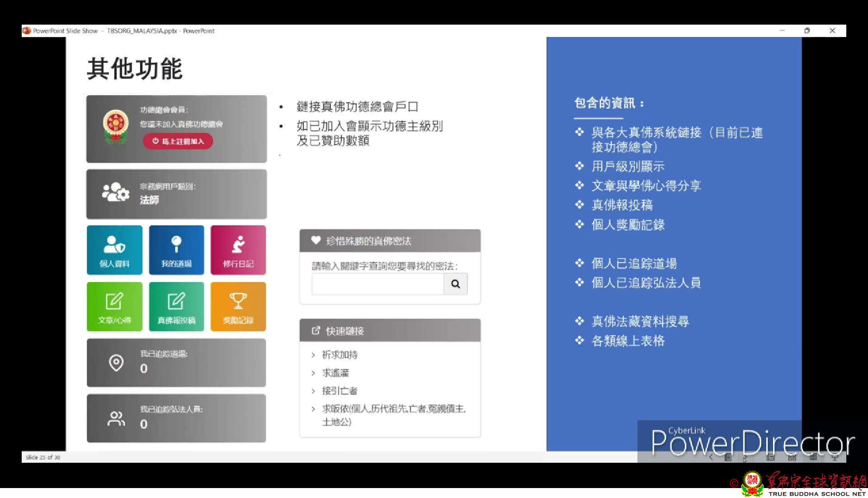Image resolution: width=868 pixels, height=498 pixels.
Task: Restore down the PowerPoint window
Action: [x=807, y=31]
